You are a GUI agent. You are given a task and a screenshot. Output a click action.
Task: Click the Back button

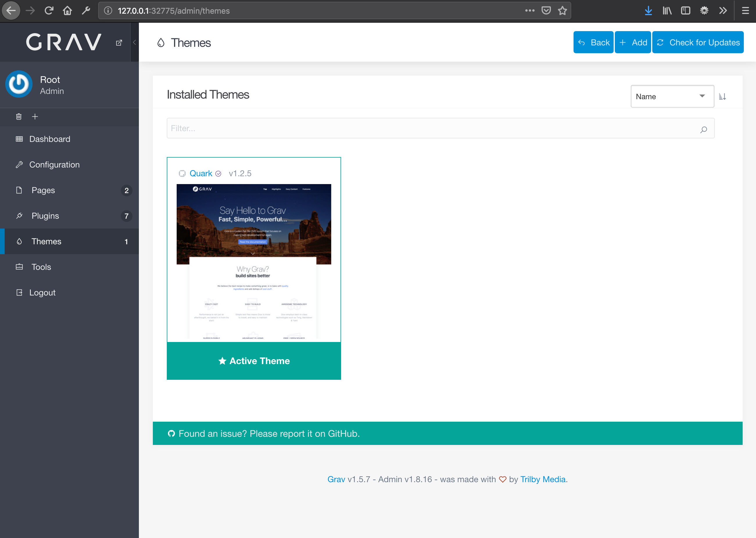(593, 42)
